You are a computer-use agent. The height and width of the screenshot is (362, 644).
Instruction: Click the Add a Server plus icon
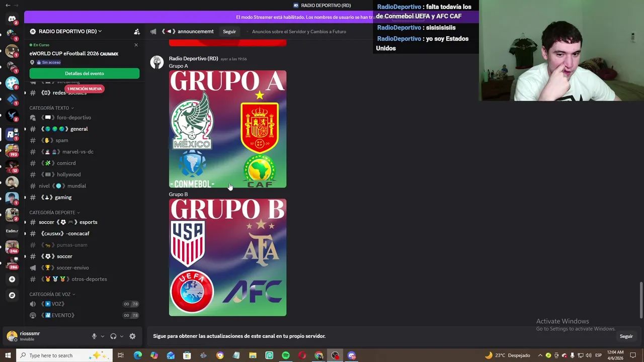pyautogui.click(x=12, y=279)
